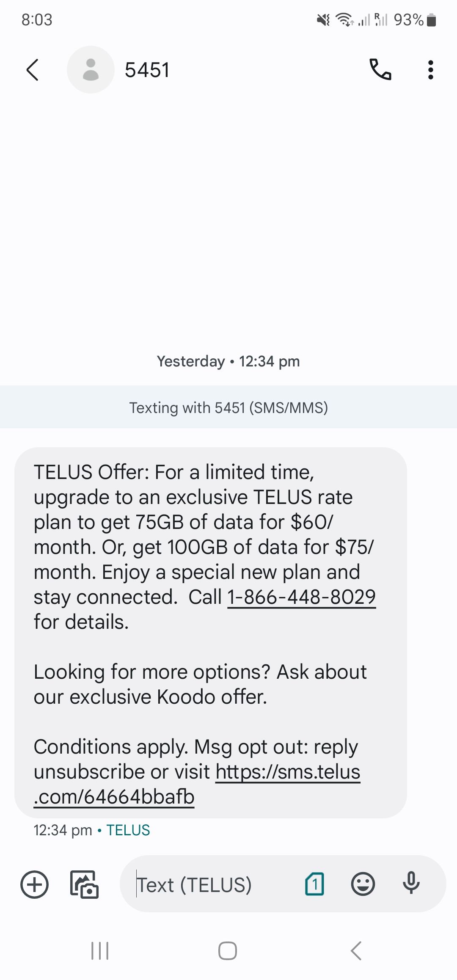Tap the back arrow to leave conversation

[x=33, y=70]
